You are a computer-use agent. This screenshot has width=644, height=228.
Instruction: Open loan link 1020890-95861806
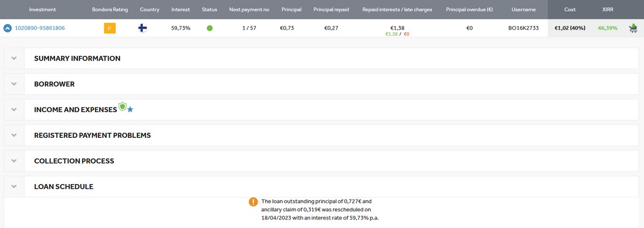click(x=40, y=28)
